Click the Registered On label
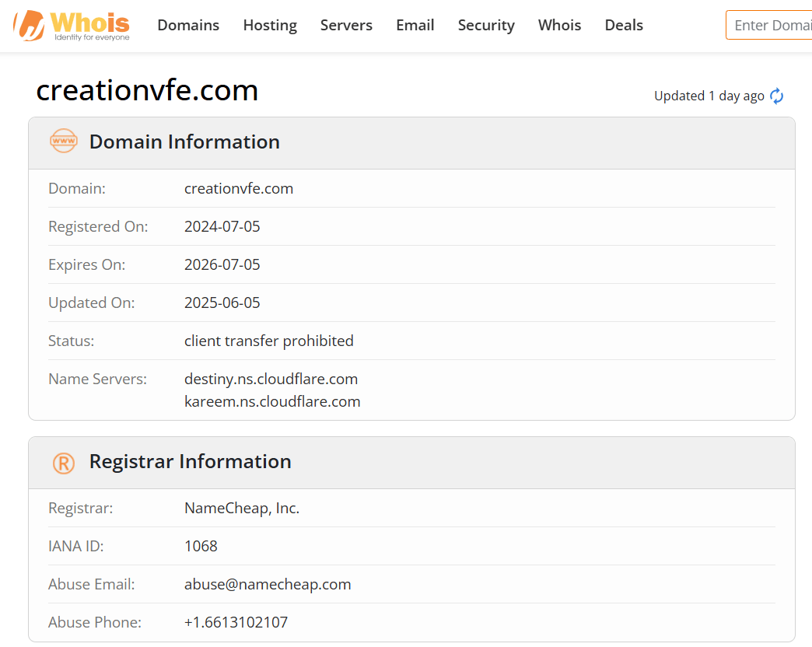Image resolution: width=812 pixels, height=647 pixels. coord(98,227)
